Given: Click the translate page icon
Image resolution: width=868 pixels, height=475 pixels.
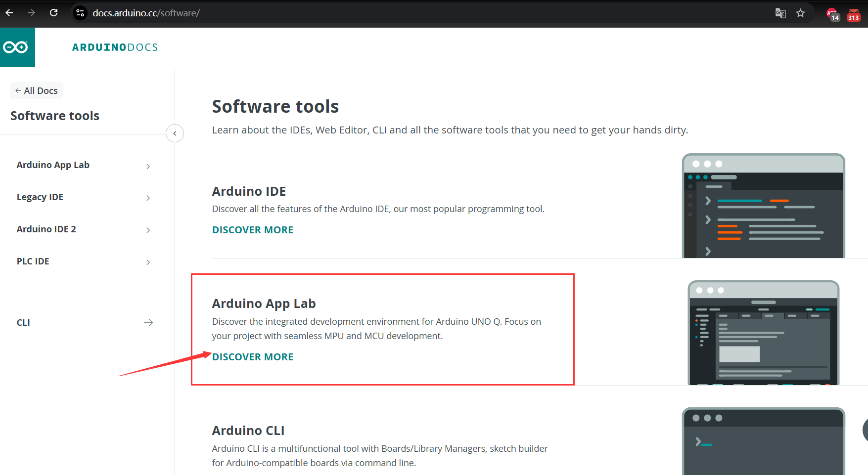Looking at the screenshot, I should pyautogui.click(x=780, y=13).
